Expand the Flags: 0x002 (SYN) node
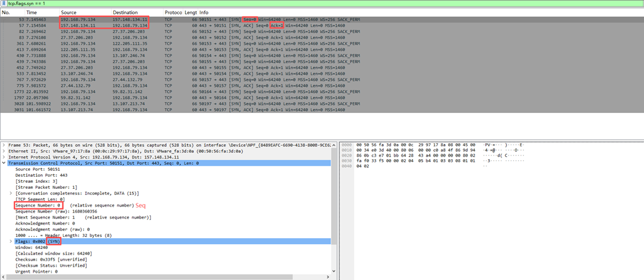The width and height of the screenshot is (644, 280). 12,241
